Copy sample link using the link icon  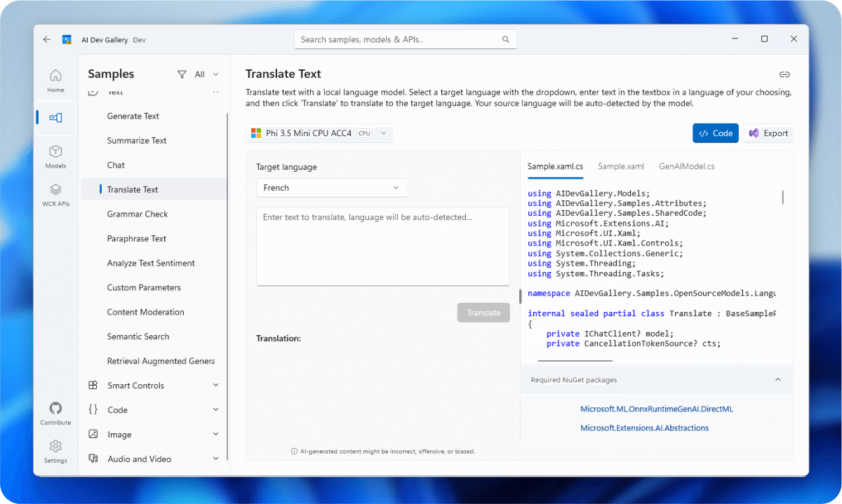(x=784, y=74)
